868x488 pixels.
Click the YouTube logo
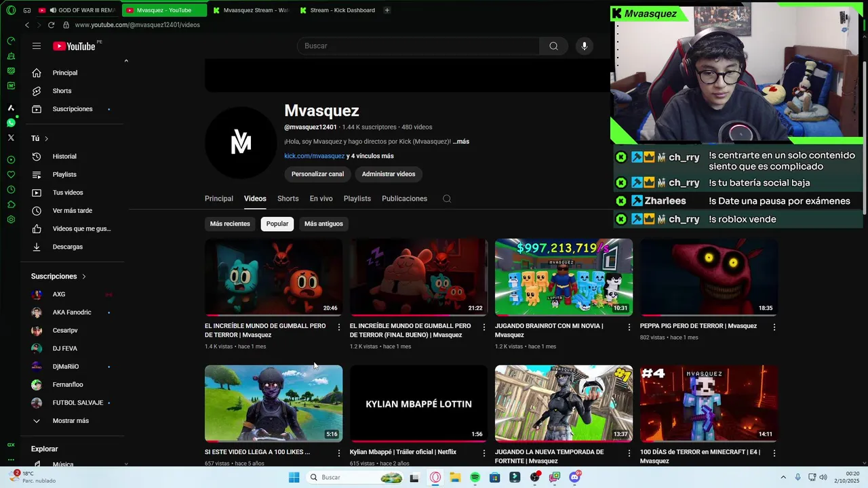click(x=74, y=46)
